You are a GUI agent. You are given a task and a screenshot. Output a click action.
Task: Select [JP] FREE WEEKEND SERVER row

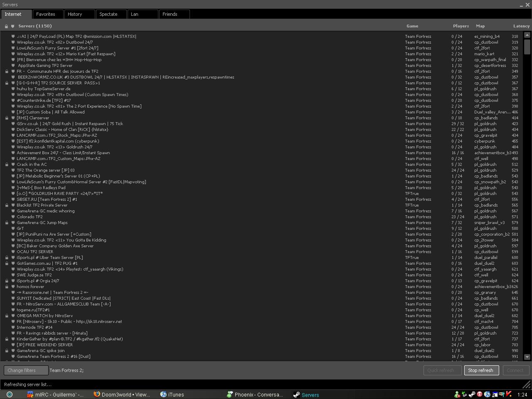262,345
